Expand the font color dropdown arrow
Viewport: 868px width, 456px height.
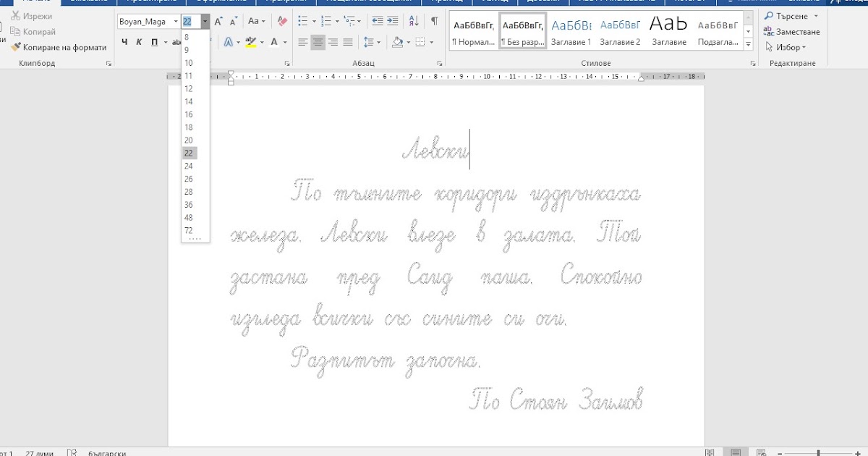pyautogui.click(x=284, y=43)
